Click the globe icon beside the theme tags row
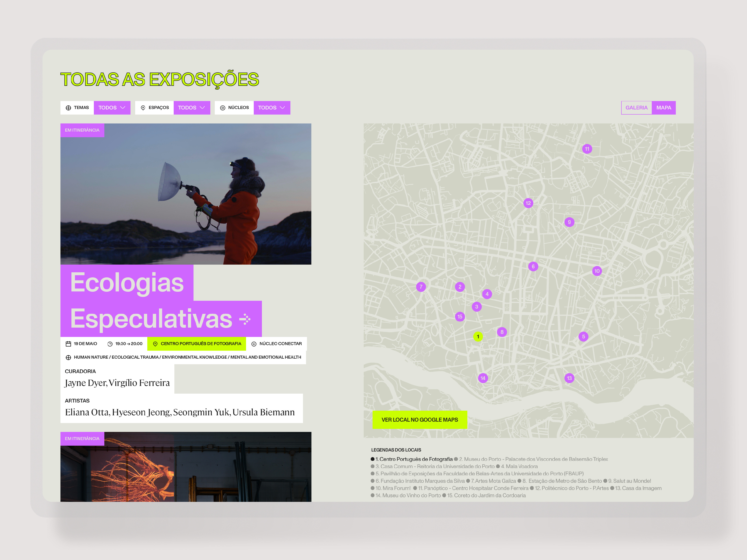 click(69, 357)
